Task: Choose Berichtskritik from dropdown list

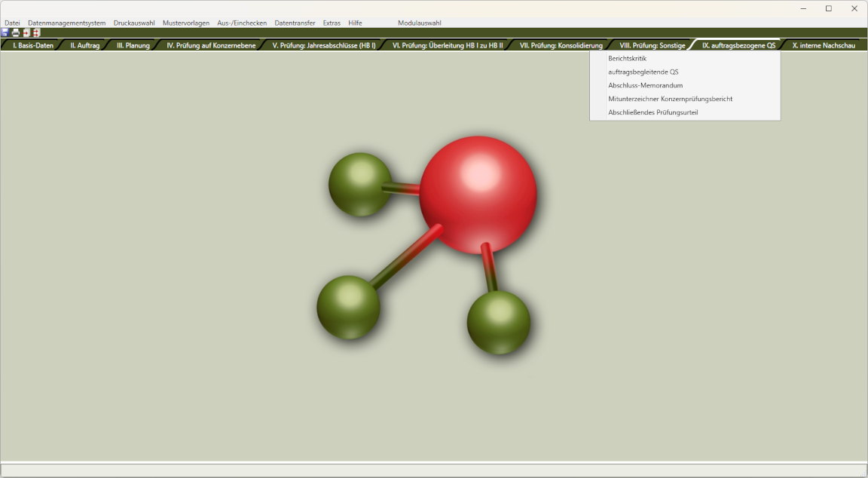Action: 627,58
